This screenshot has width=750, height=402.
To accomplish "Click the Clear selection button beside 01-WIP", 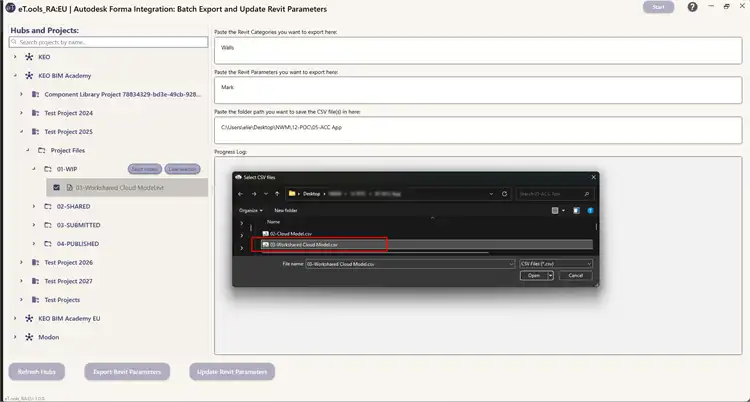I will point(182,169).
